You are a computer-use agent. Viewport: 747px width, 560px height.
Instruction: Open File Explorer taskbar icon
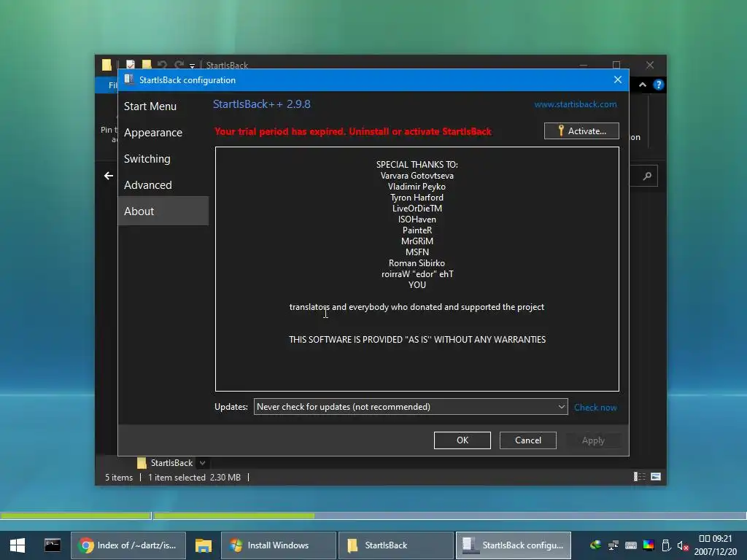pos(204,545)
